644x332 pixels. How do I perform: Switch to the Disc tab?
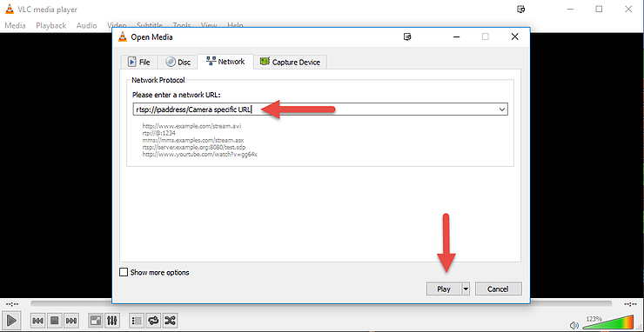click(x=178, y=63)
